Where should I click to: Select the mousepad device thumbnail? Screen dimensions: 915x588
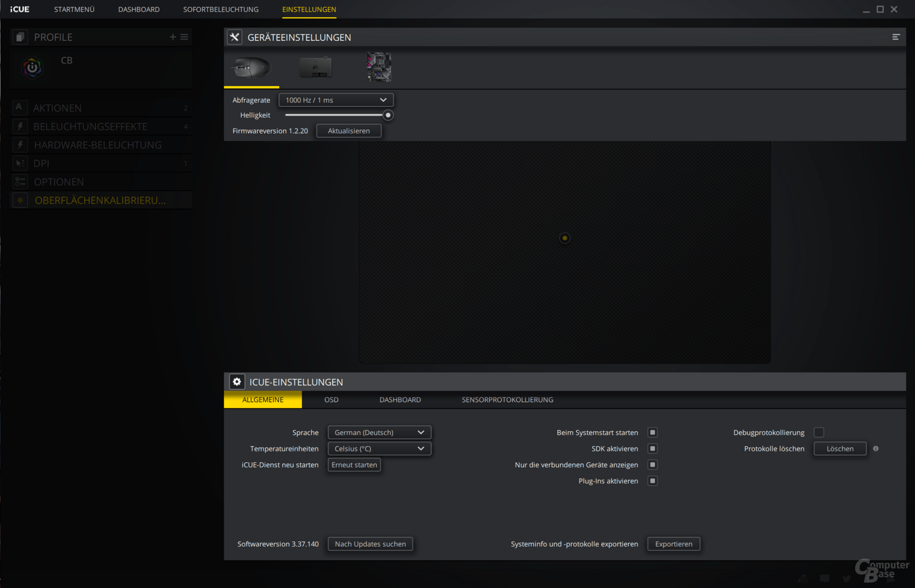click(316, 68)
